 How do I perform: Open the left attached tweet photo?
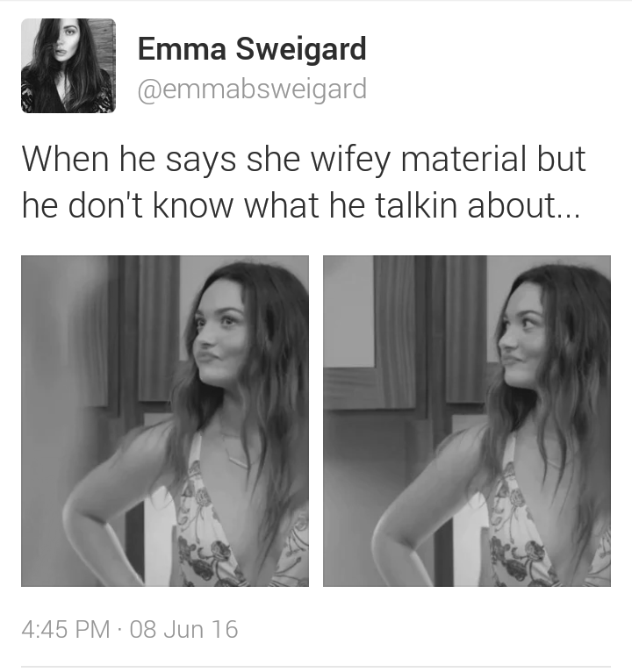click(x=165, y=421)
